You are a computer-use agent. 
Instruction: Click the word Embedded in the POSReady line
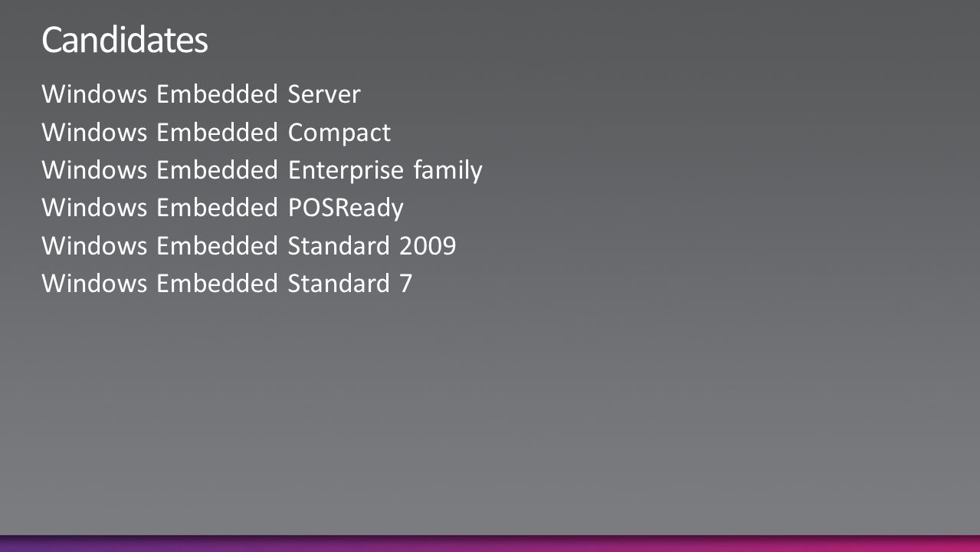click(x=217, y=208)
